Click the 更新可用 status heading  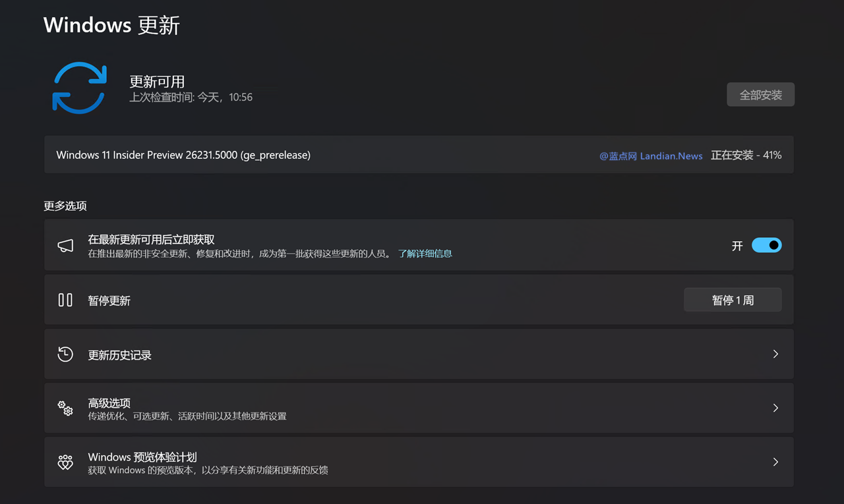tap(157, 82)
